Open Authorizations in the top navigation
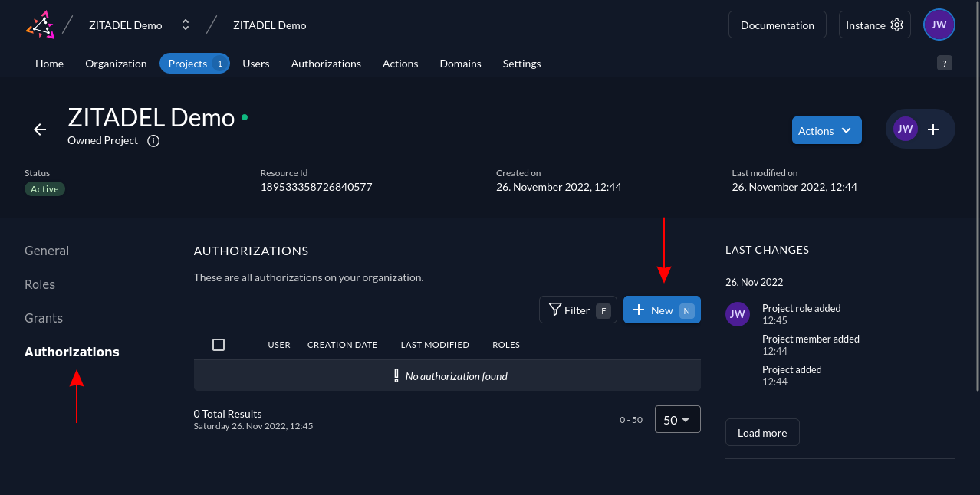This screenshot has height=495, width=980. 326,64
